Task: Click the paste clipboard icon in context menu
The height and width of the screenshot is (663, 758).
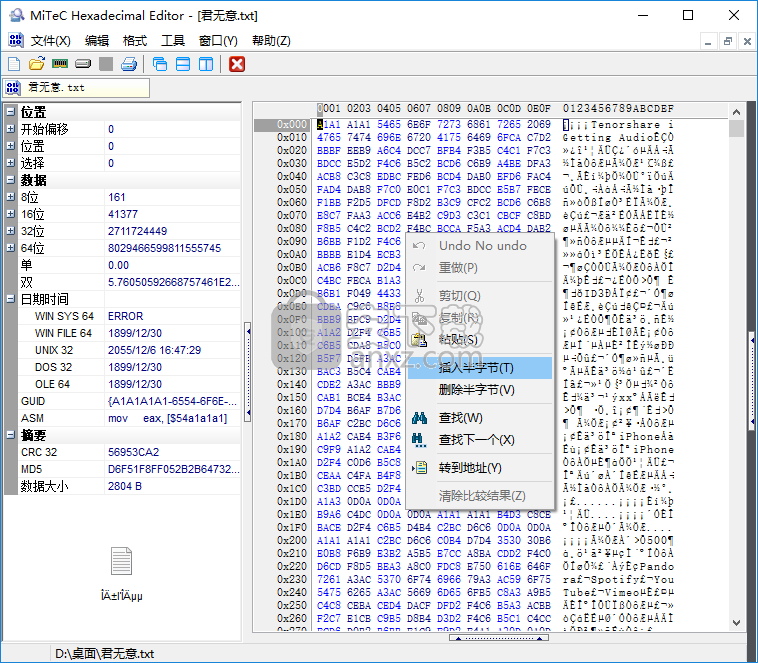Action: coord(419,340)
